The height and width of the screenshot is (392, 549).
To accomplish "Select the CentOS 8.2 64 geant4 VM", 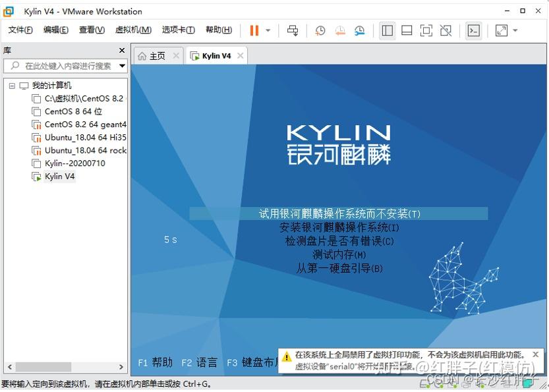I will (x=86, y=125).
